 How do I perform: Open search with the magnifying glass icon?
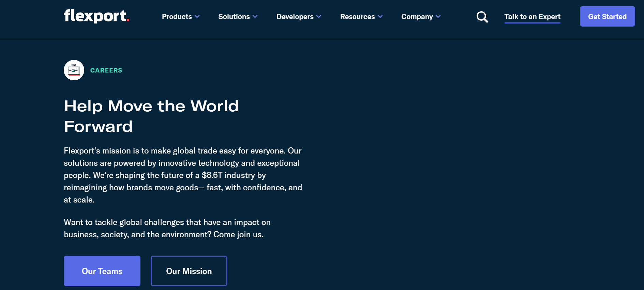point(482,17)
